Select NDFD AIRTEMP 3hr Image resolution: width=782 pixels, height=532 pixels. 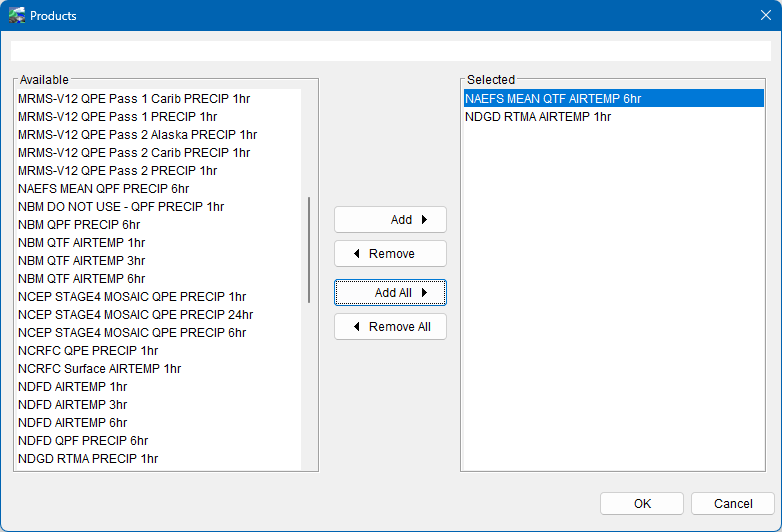pos(159,404)
